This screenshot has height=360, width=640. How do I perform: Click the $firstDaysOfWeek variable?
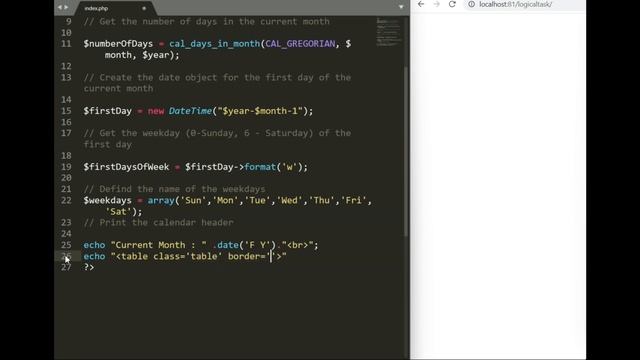click(x=126, y=167)
